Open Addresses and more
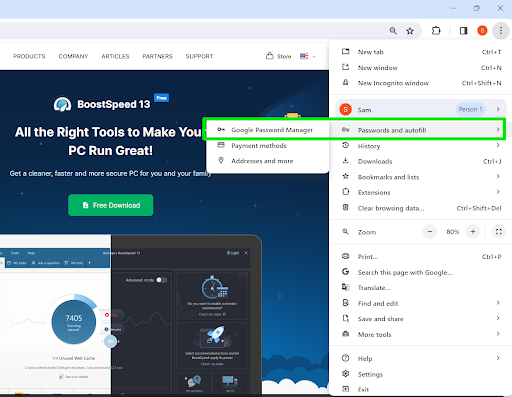The width and height of the screenshot is (512, 397). [268, 161]
